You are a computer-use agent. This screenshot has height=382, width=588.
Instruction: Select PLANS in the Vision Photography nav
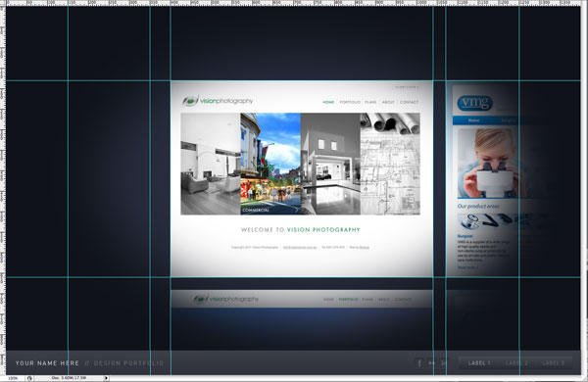(370, 102)
